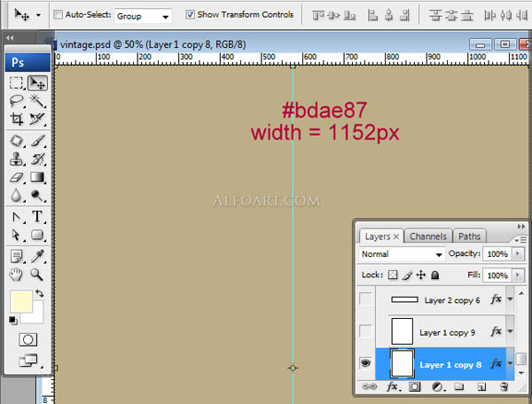
Task: Select the Move tool in toolbox
Action: [37, 82]
